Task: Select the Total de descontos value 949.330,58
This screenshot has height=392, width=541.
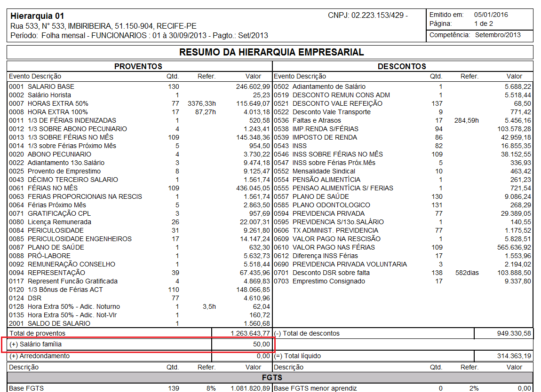Action: [514, 333]
